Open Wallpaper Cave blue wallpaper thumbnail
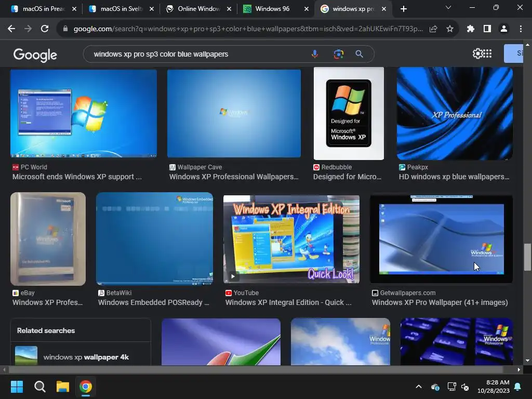Image resolution: width=532 pixels, height=399 pixels. [x=234, y=113]
